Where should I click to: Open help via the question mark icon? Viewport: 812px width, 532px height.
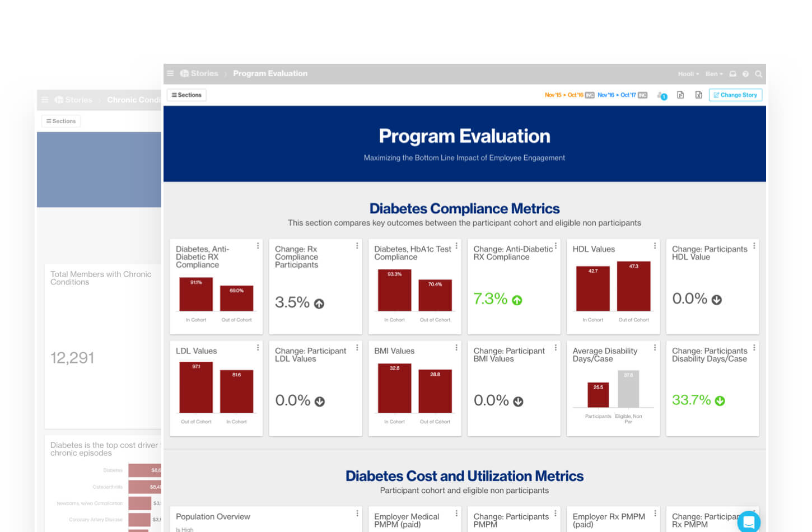(746, 73)
